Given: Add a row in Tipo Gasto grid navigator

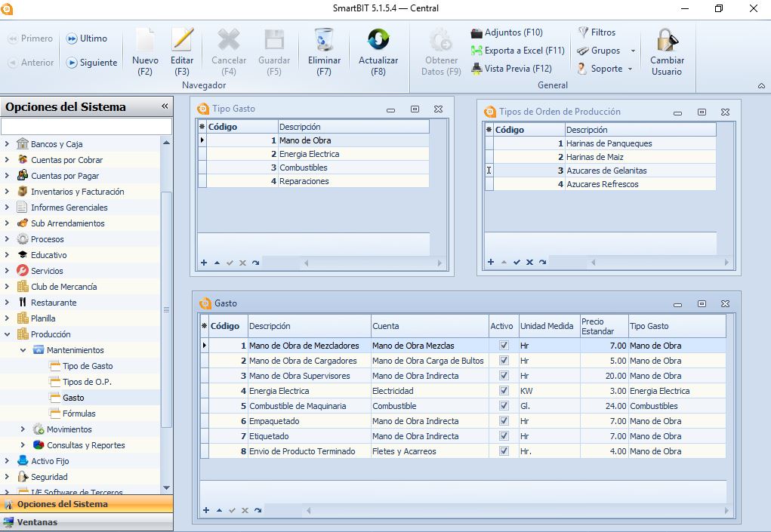Looking at the screenshot, I should pos(204,263).
